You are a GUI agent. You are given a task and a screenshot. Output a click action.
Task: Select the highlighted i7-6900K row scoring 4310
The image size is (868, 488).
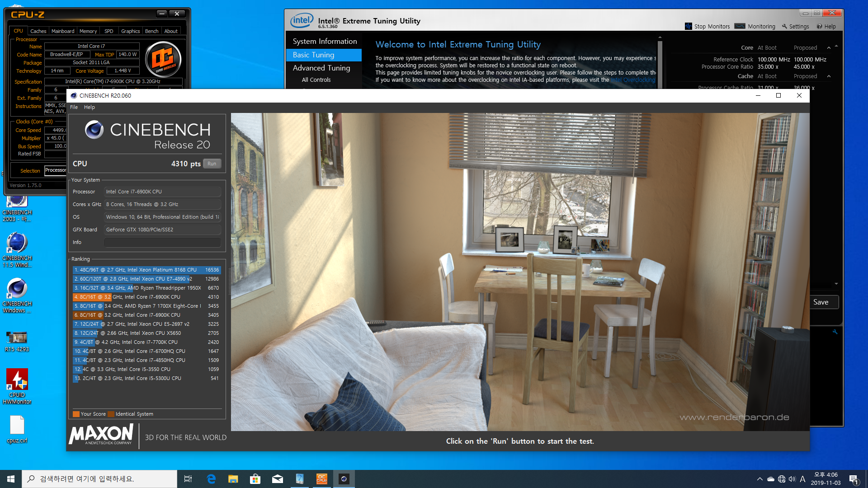146,297
